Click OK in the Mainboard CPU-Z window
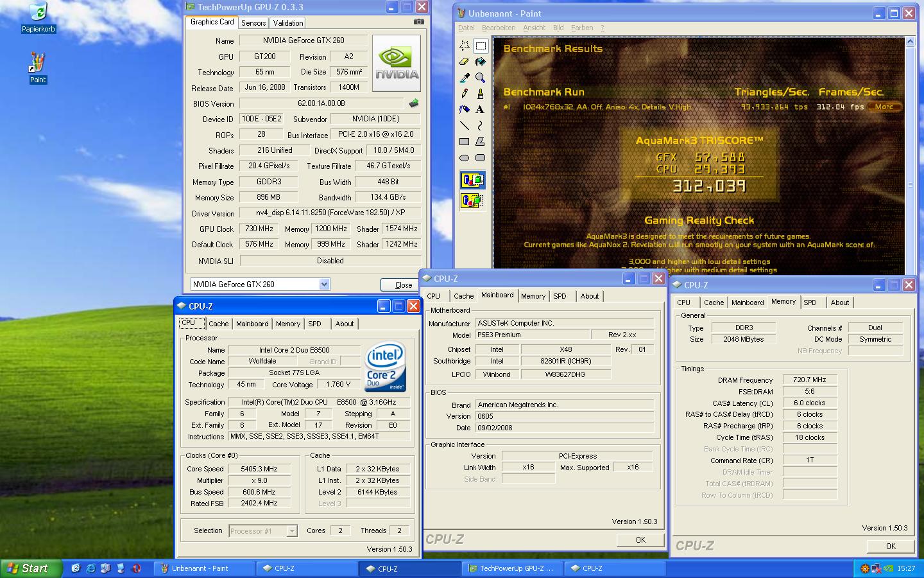The image size is (924, 578). tap(640, 540)
